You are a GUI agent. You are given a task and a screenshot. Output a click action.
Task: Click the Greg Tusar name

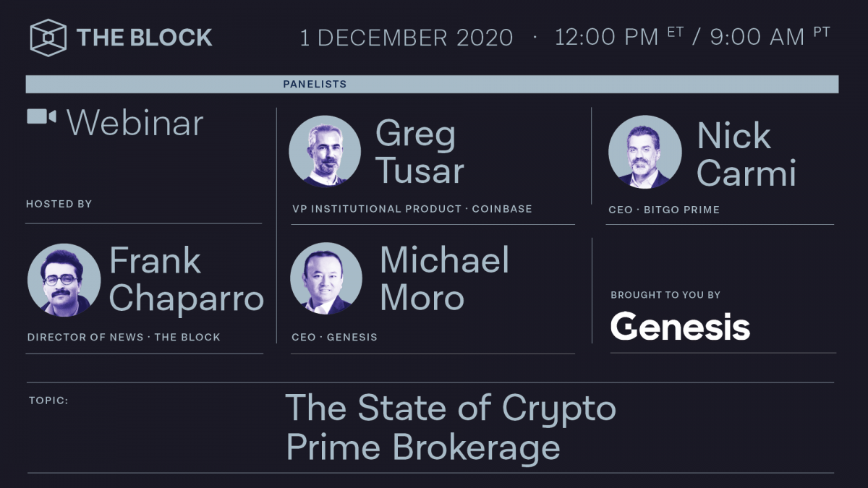click(x=420, y=153)
